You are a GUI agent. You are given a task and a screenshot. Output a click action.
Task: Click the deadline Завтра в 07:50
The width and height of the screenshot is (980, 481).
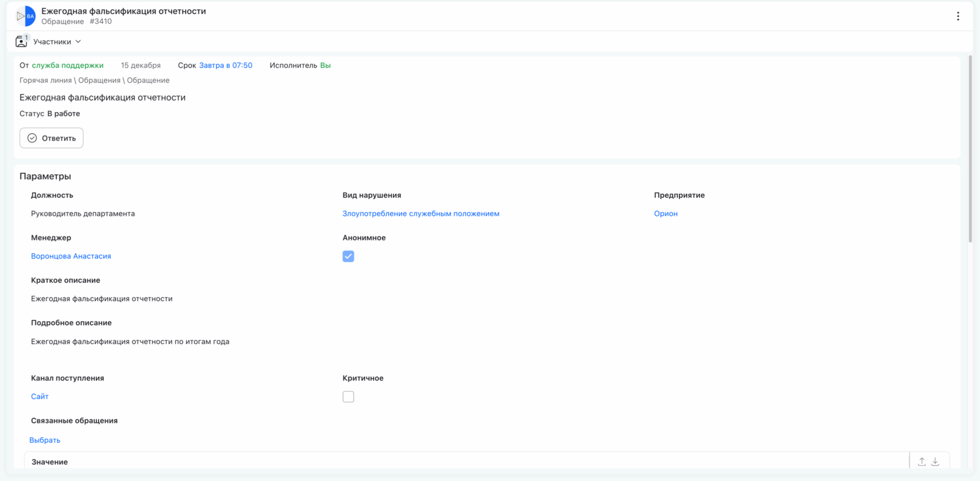(x=226, y=65)
